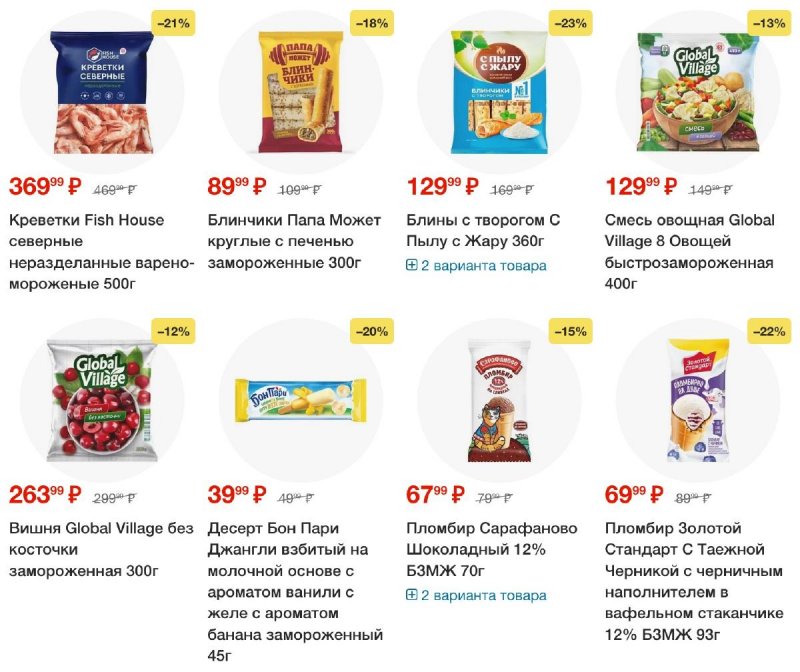This screenshot has width=800, height=672.
Task: Open Global Village cherry product image
Action: point(102,401)
